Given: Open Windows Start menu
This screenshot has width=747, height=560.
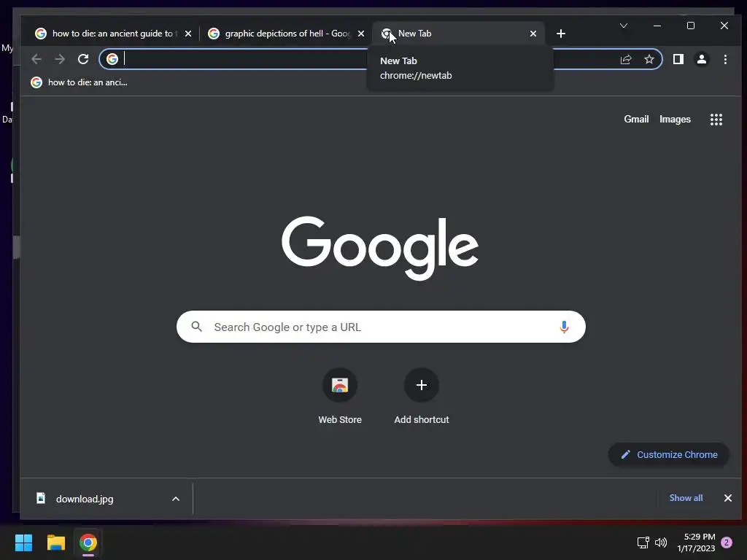Looking at the screenshot, I should (23, 542).
